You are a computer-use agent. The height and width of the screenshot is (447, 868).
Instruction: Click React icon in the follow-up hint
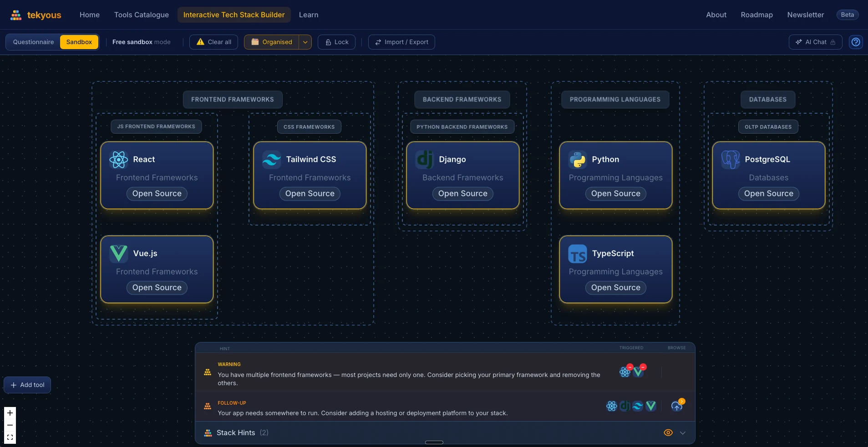[x=612, y=406]
